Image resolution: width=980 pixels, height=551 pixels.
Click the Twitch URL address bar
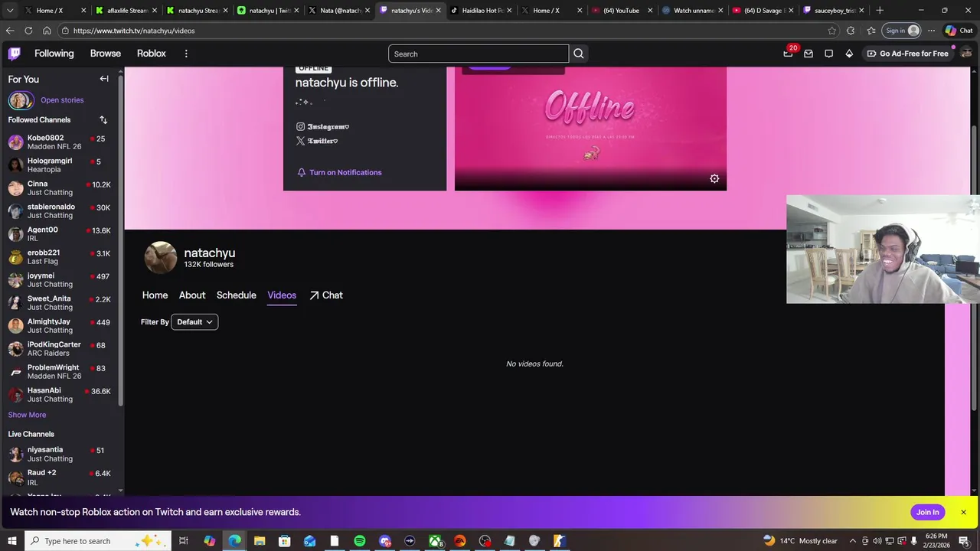pyautogui.click(x=444, y=31)
